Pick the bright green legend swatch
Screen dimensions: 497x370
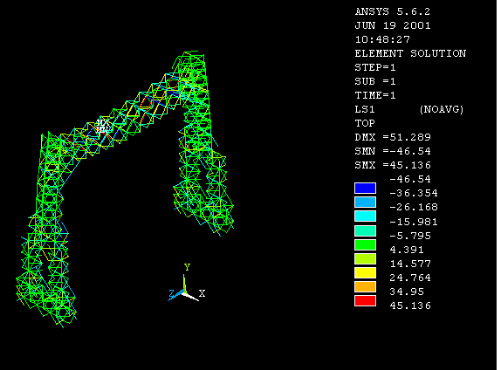(x=365, y=245)
